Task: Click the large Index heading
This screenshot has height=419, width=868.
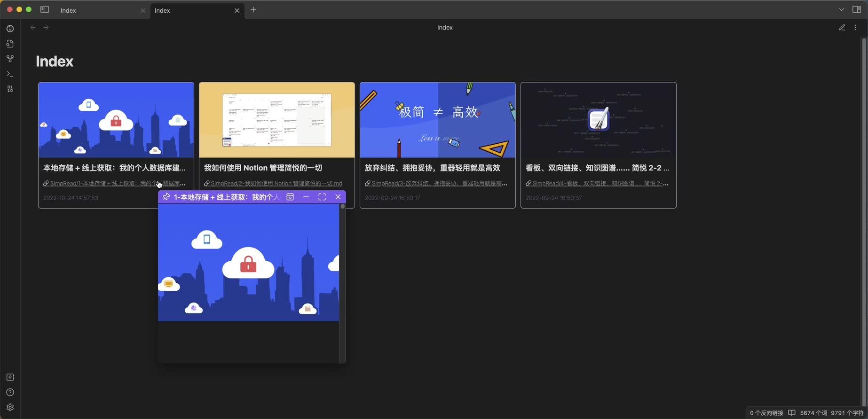Action: tap(55, 61)
